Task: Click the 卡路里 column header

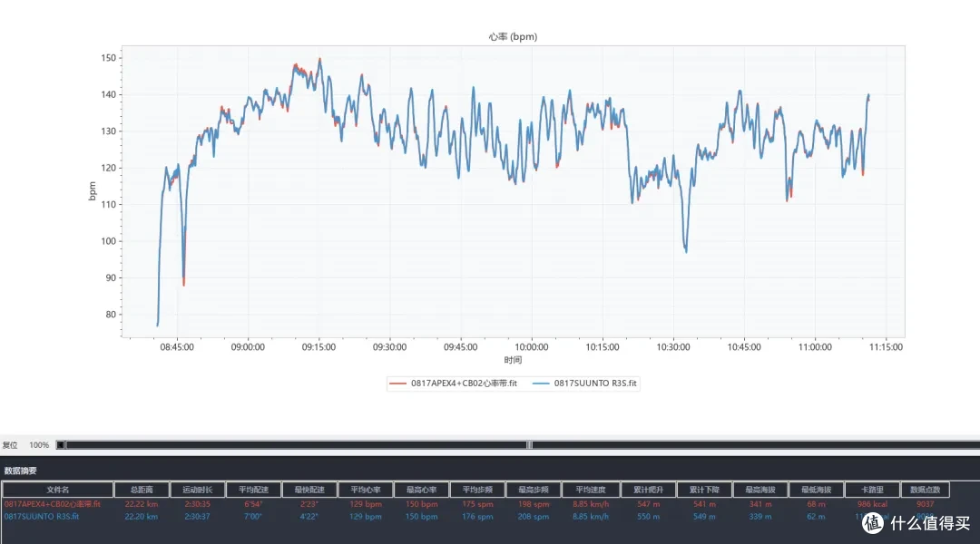Action: (873, 490)
